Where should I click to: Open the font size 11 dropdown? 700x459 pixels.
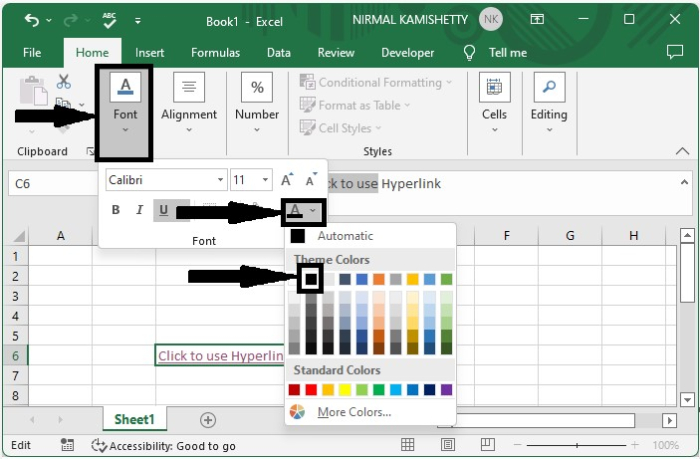(x=265, y=180)
